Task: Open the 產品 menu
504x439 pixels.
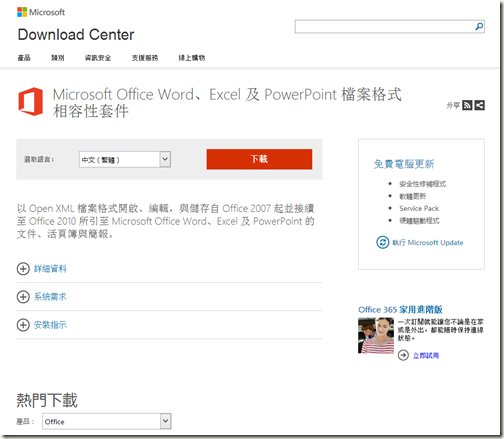Action: coord(24,58)
